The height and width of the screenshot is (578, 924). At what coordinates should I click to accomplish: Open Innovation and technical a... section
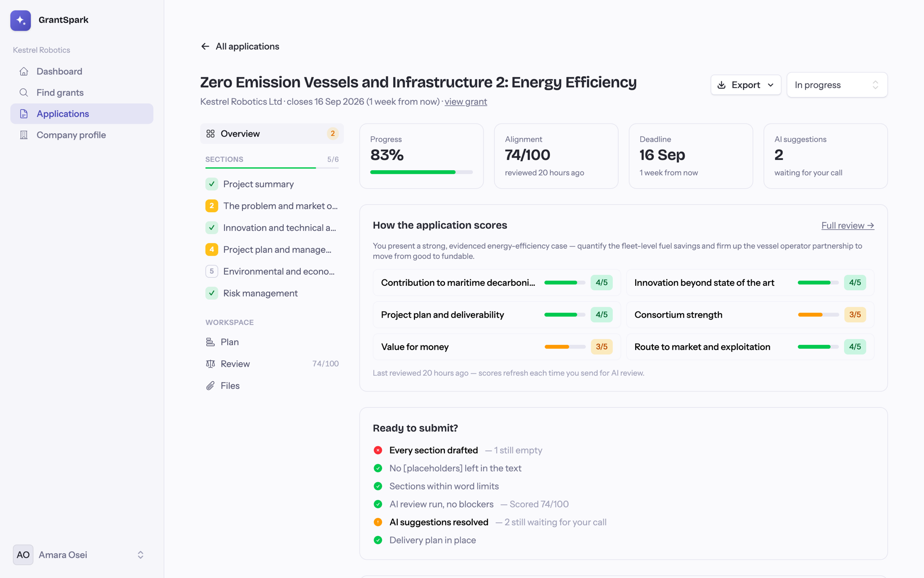click(x=272, y=228)
